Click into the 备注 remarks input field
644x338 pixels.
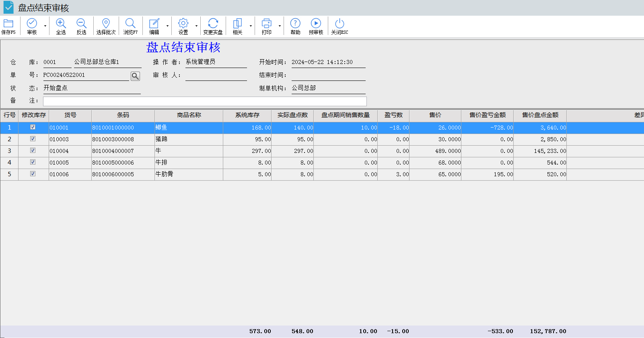tap(204, 101)
